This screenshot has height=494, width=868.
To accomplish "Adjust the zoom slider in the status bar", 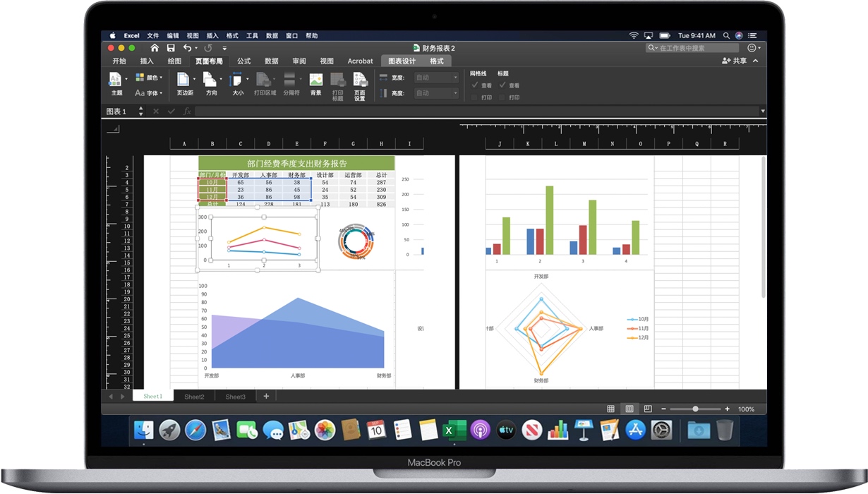I will (x=695, y=409).
